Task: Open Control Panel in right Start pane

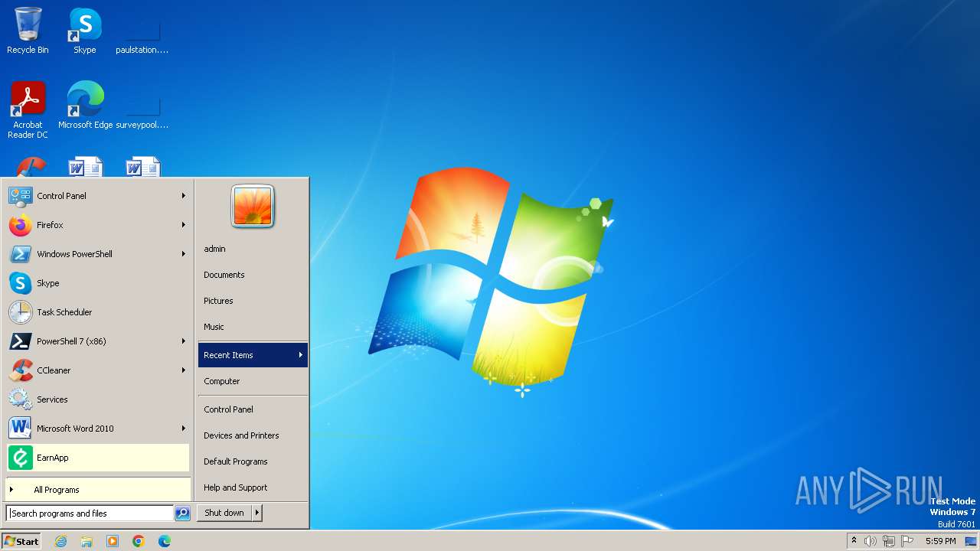Action: point(253,409)
